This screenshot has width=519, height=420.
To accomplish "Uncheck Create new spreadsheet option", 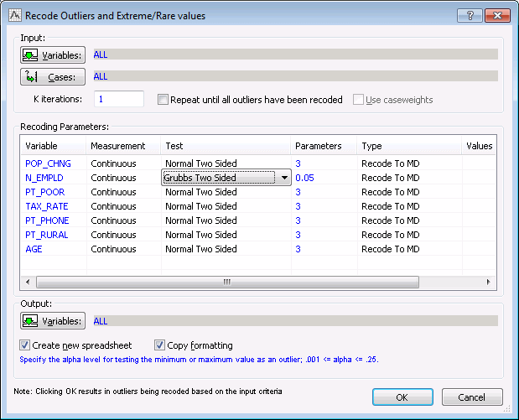I will pyautogui.click(x=25, y=345).
